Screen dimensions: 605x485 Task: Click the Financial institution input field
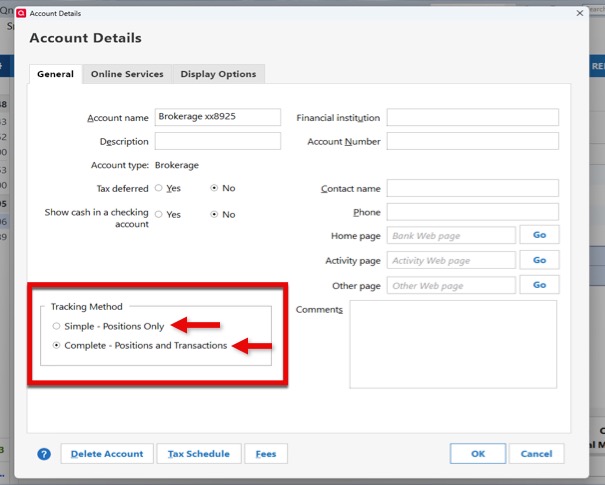coord(473,117)
